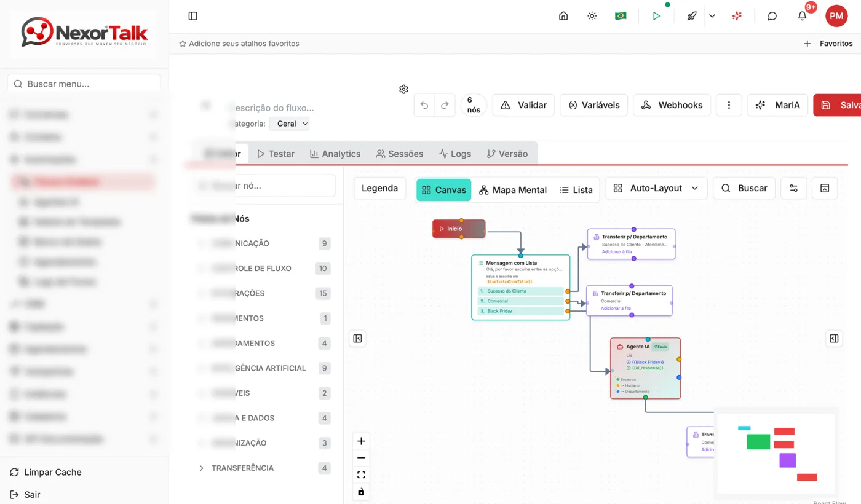
Task: Switch to the Sessões tab
Action: (x=400, y=154)
